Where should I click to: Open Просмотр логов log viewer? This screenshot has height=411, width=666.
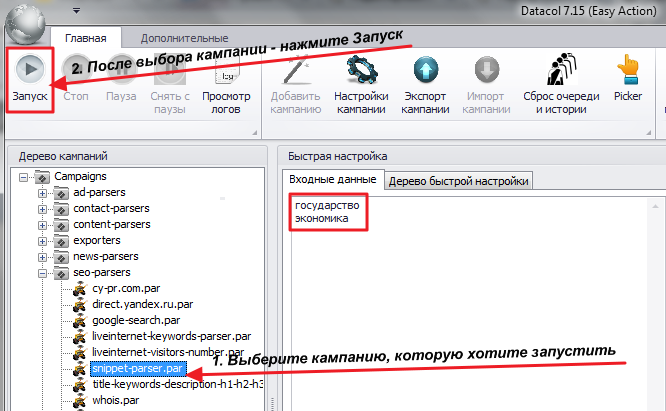226,85
